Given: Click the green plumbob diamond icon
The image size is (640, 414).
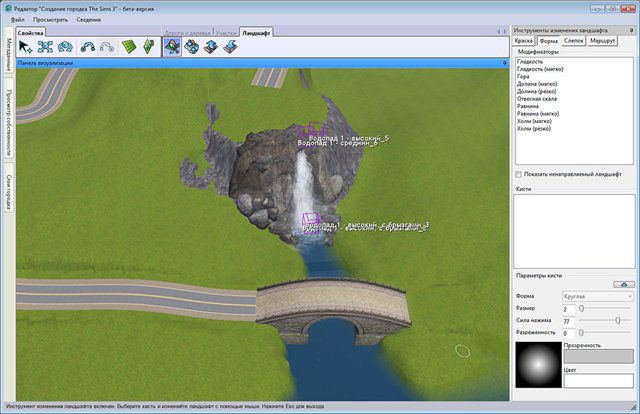Looking at the screenshot, I should click(149, 47).
